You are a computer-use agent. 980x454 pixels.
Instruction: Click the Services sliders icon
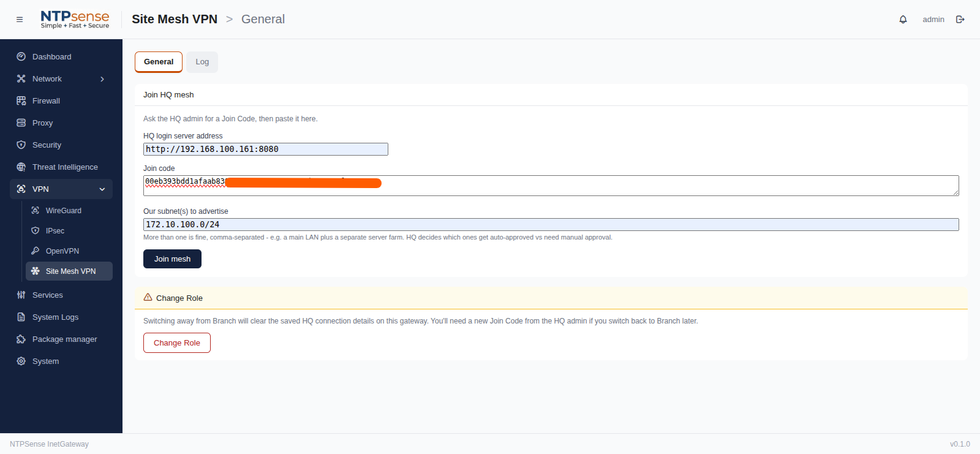pyautogui.click(x=21, y=295)
